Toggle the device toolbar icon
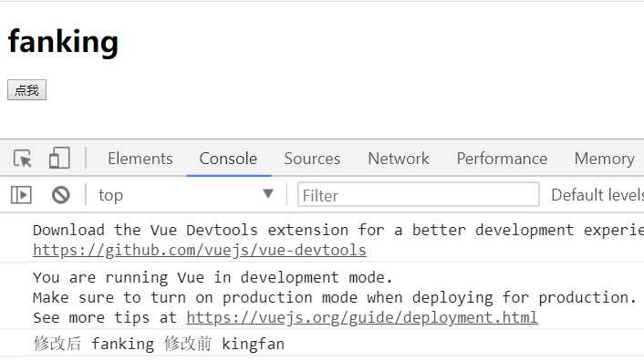The image size is (644, 361). [x=59, y=159]
